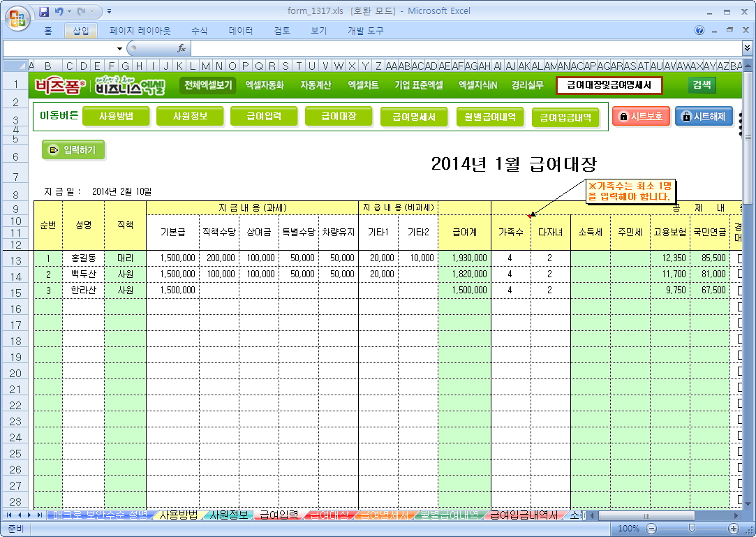Click the zoom out minus icon
756x537 pixels.
pos(652,529)
